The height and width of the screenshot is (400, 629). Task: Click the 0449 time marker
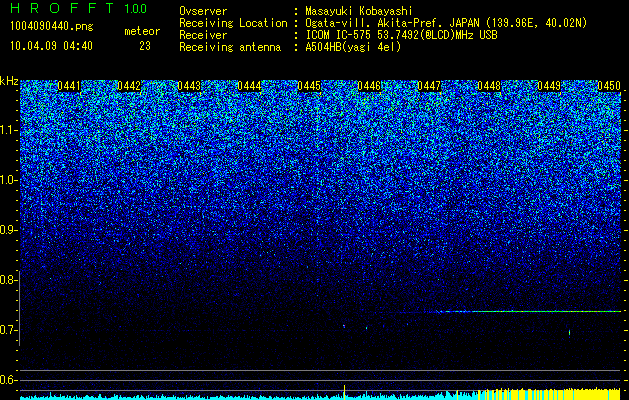point(549,86)
